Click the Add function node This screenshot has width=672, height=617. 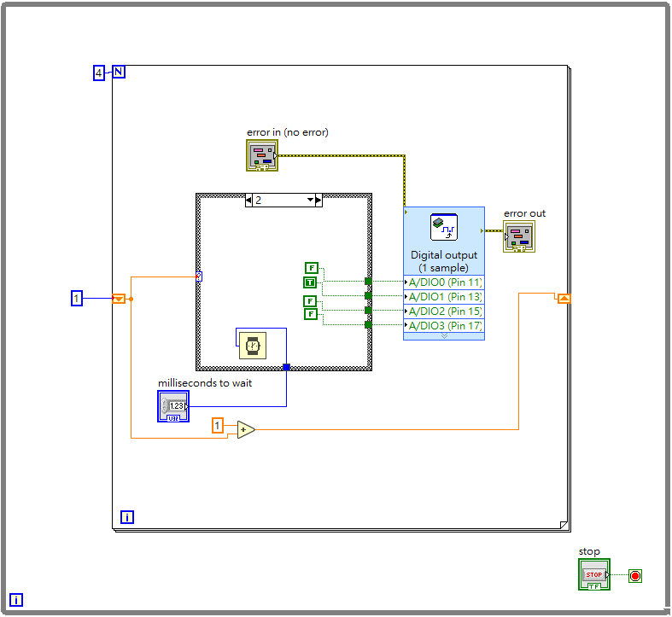tap(246, 429)
